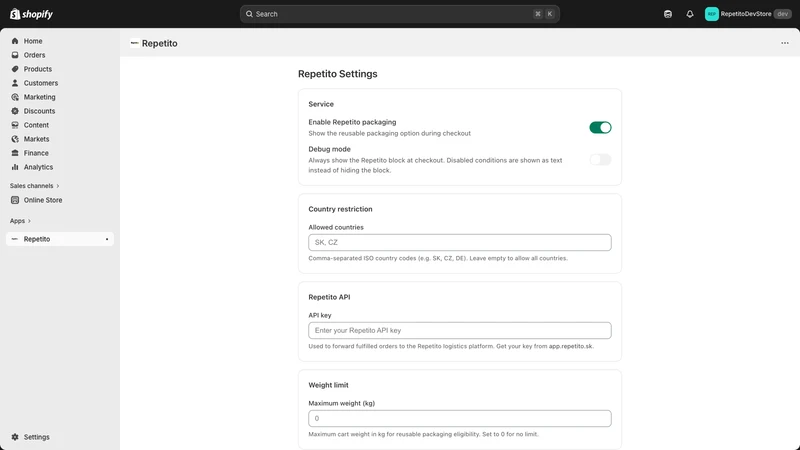Open the Discounts badge icon
The image size is (800, 450).
[15, 111]
